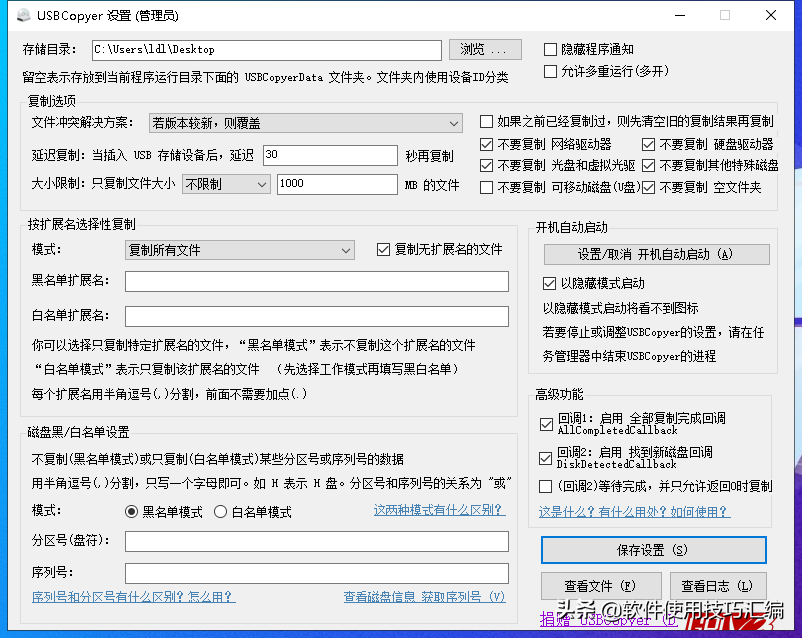Open 查看磁盘信息 获取序列号 (V) link
Screen dimensions: 802x638
[x=425, y=597]
